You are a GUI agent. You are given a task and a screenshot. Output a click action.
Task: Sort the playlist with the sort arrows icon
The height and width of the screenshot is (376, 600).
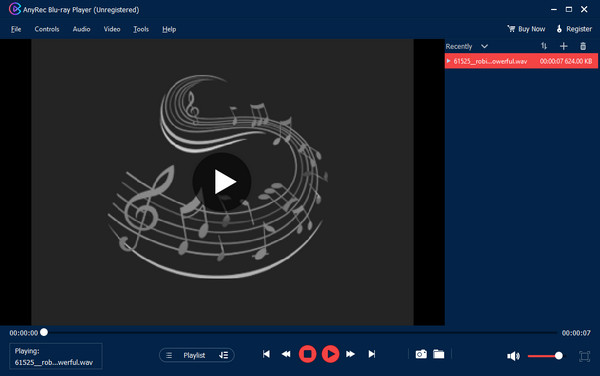pyautogui.click(x=544, y=46)
